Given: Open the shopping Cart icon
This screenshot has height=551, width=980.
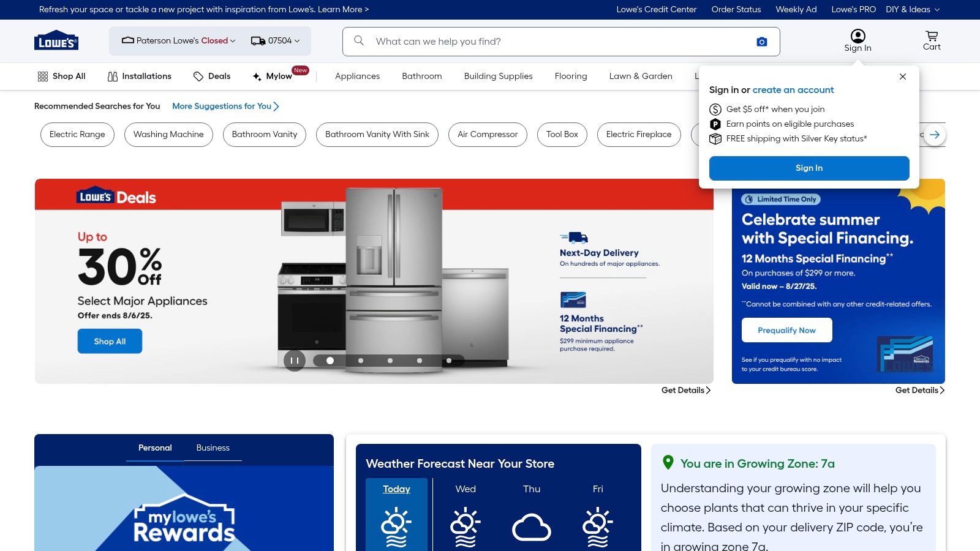Looking at the screenshot, I should click(x=932, y=41).
